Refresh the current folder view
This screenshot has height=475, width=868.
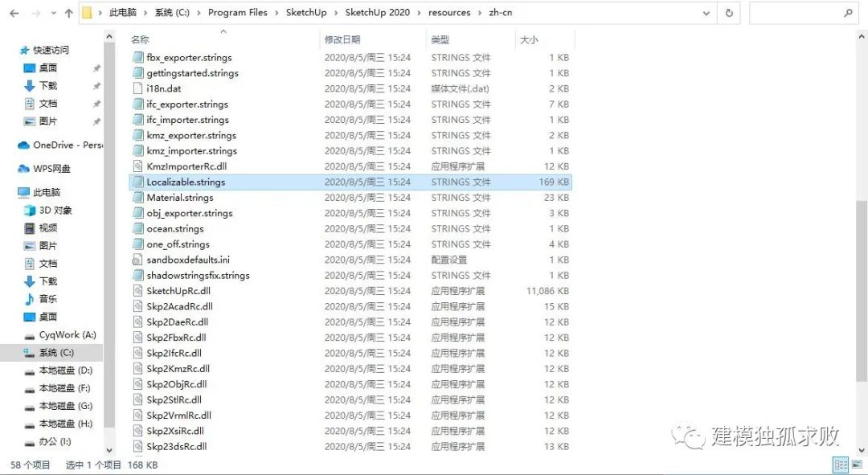729,13
